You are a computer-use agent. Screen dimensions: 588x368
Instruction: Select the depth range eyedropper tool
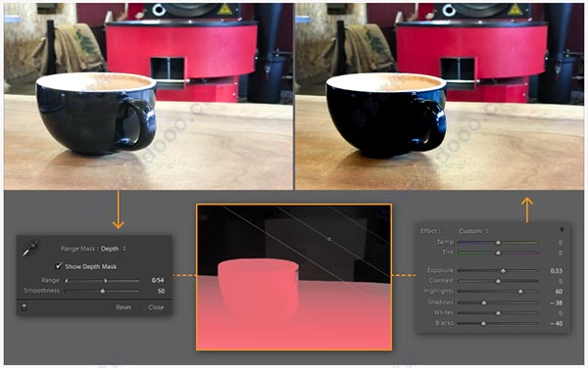tap(30, 249)
